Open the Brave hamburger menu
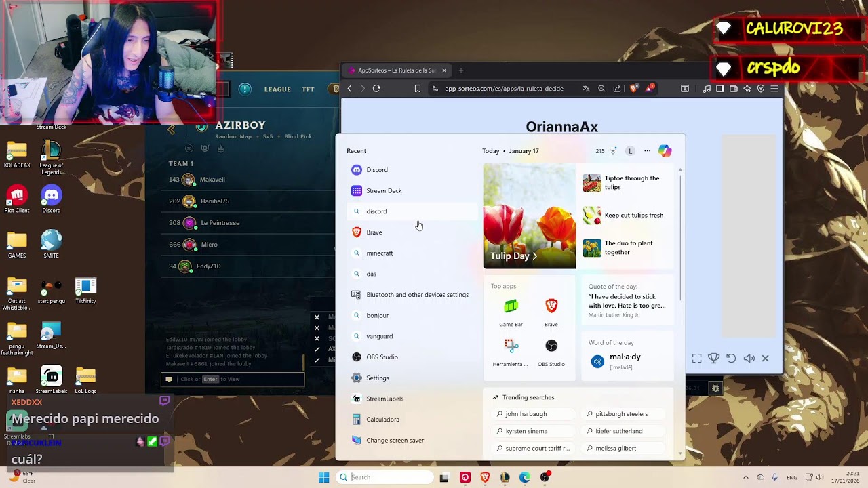Screen dimensions: 868x488 click(x=774, y=88)
